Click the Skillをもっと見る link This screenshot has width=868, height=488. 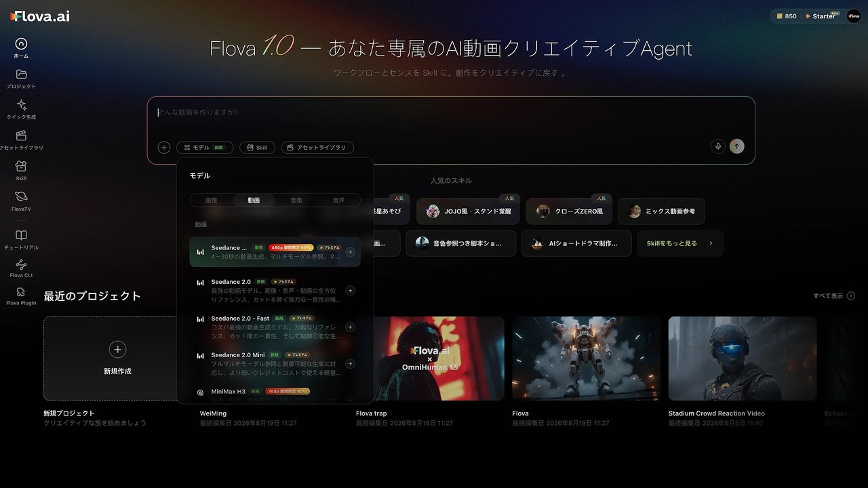[680, 243]
